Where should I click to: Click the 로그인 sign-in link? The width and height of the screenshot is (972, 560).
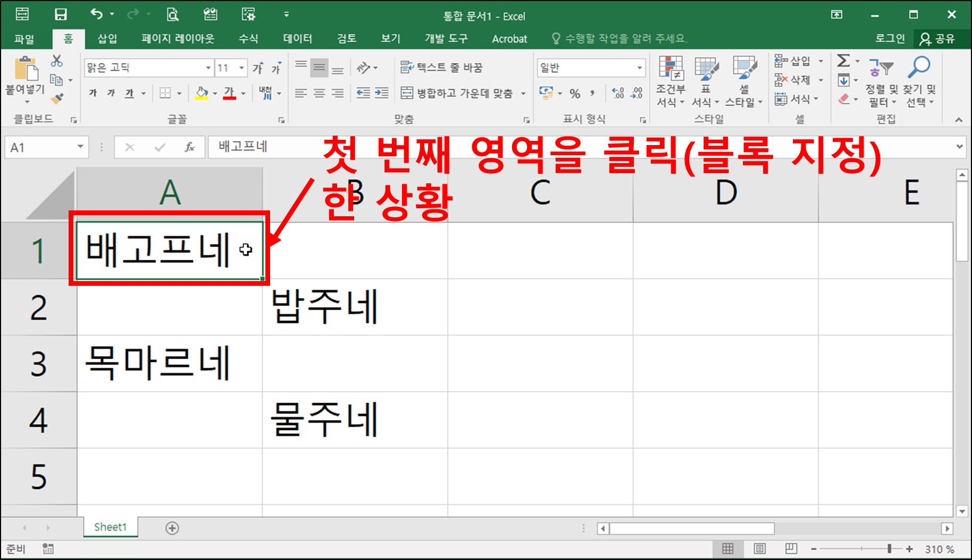(890, 39)
